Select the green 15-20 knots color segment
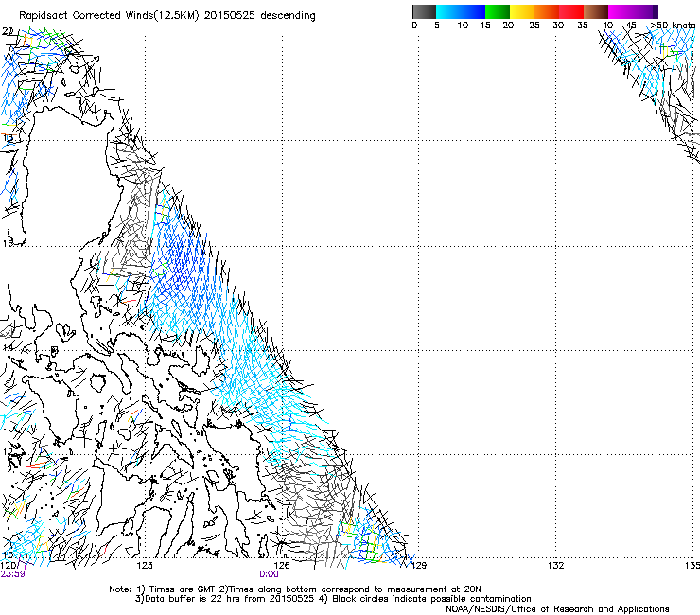Image resolution: width=700 pixels, height=615 pixels. click(x=498, y=11)
